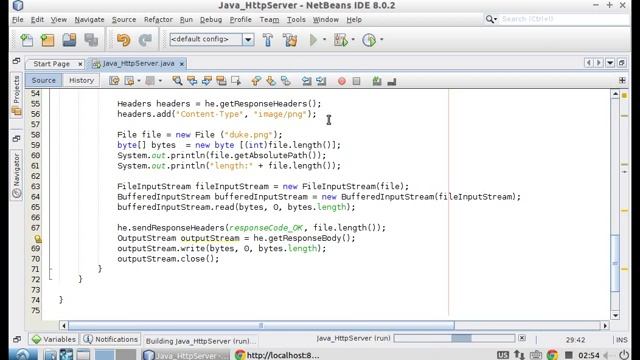Expand the dropdown arrow after the Back icon
640x360 pixels.
[139, 81]
